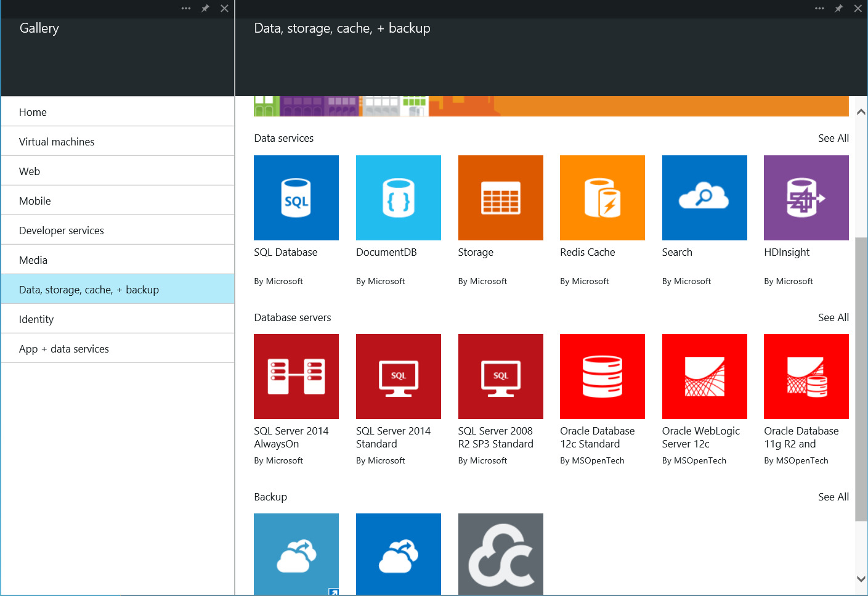
Task: Open Oracle WebLogic Server 12c tile
Action: pos(705,377)
